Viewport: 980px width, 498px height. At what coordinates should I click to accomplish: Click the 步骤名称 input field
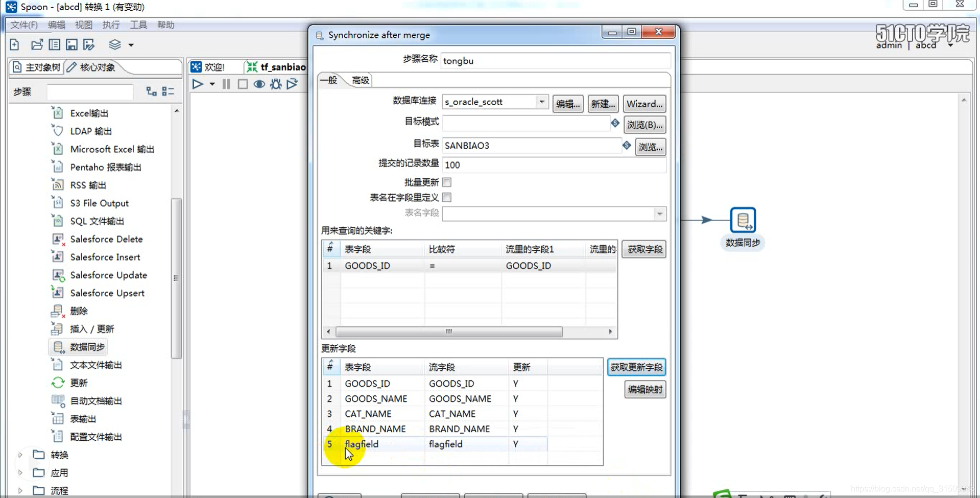pyautogui.click(x=555, y=61)
